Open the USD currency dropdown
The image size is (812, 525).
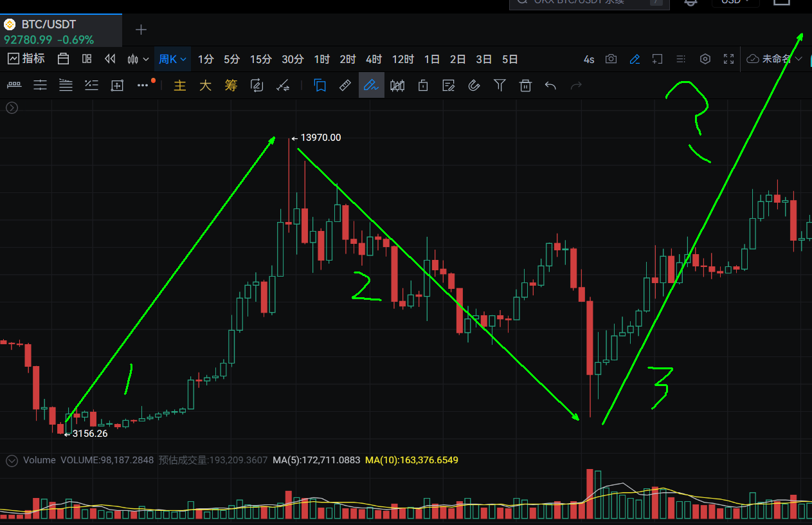point(735,2)
